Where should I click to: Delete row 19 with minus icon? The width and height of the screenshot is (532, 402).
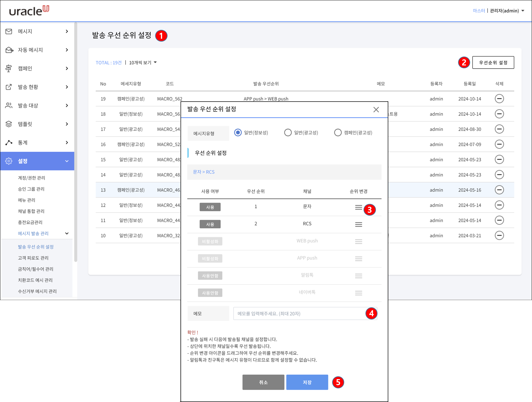pos(499,99)
